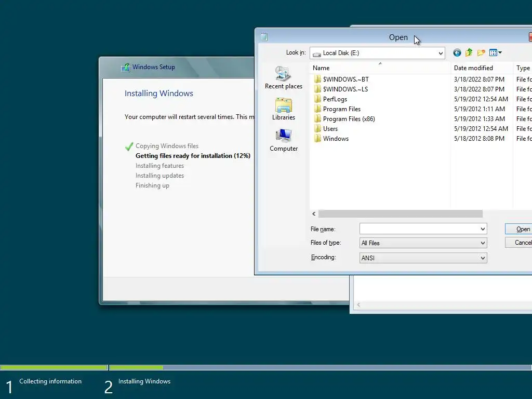Expand the Look in drive dropdown
This screenshot has height=399, width=532.
pos(441,54)
